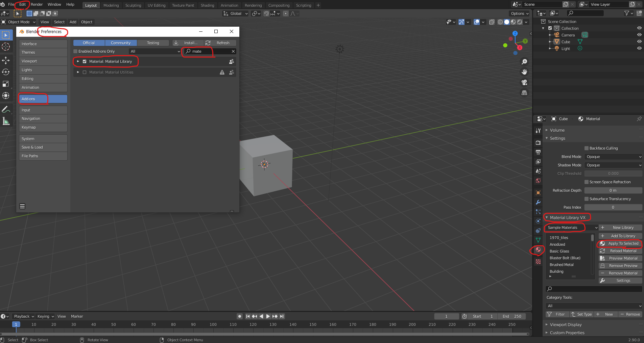Hide the Light object in outliner
Screen dimensions: 644x343
coord(639,48)
